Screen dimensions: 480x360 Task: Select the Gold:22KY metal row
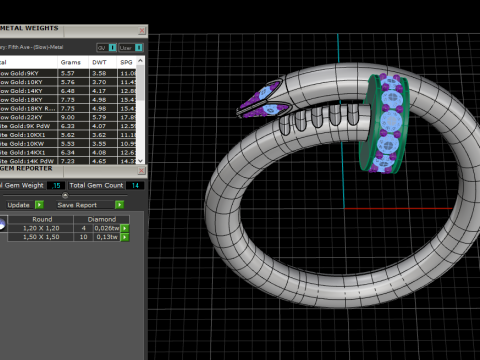pyautogui.click(x=29, y=117)
